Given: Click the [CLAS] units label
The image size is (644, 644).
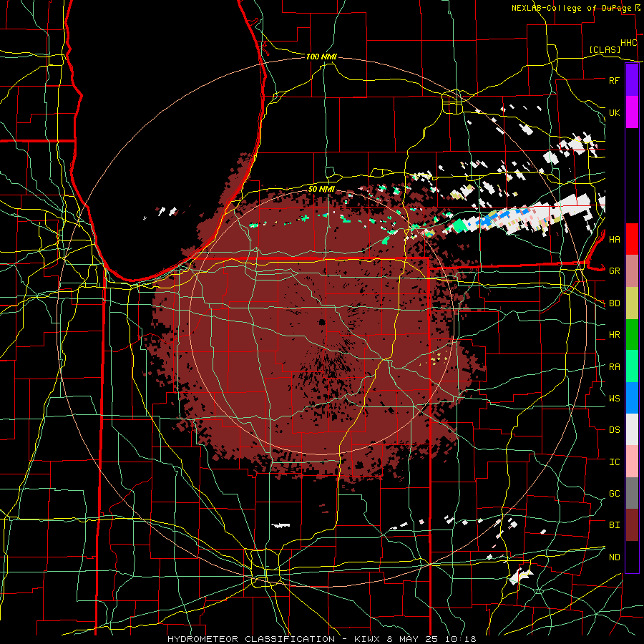Looking at the screenshot, I should pyautogui.click(x=605, y=50).
